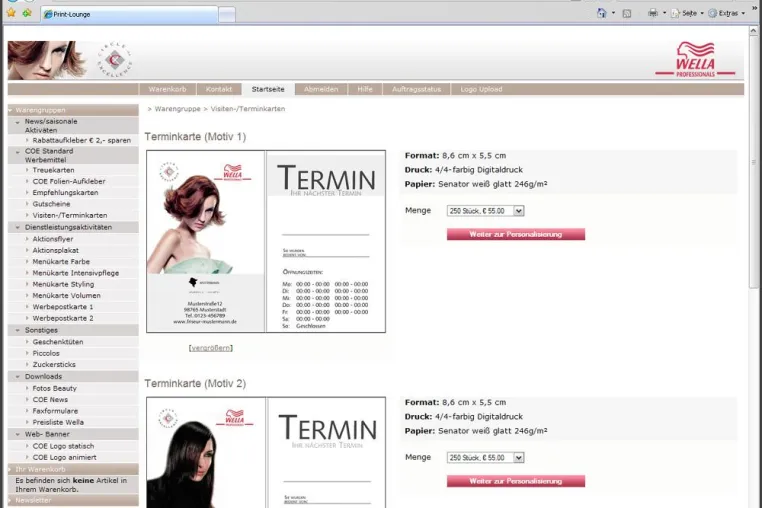Click Visiten-/Terminkarten breadcrumb link
This screenshot has width=762, height=508.
(248, 109)
